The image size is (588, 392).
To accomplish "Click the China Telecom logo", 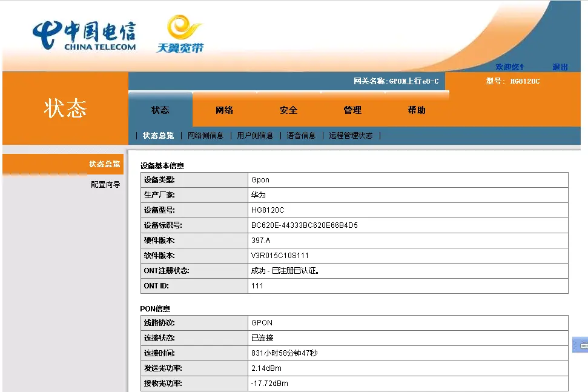I will click(84, 36).
